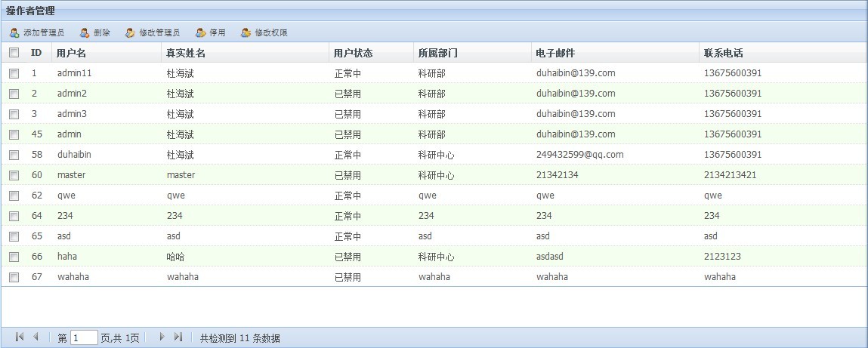Click 科研部 department in admin3 row
The image size is (868, 348).
(432, 114)
